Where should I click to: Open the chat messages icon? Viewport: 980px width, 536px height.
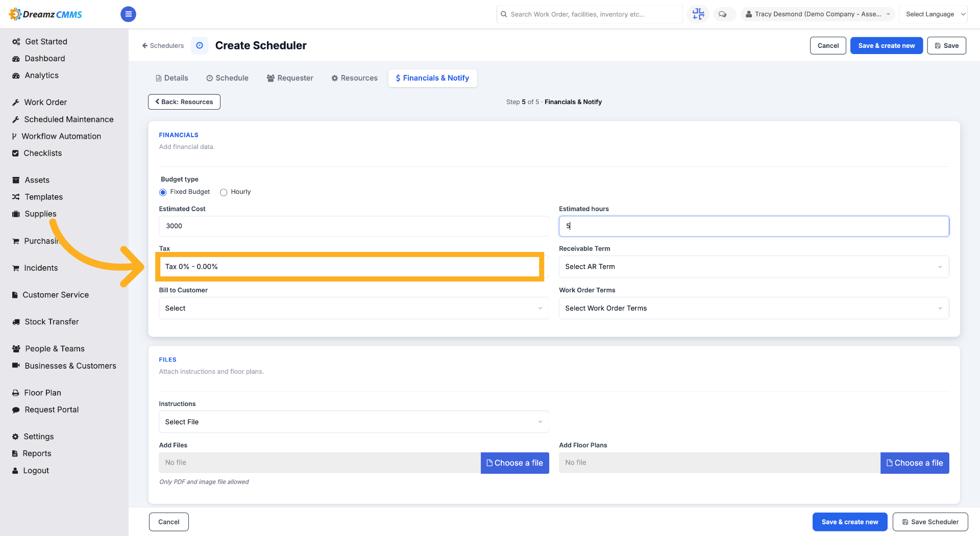click(723, 14)
